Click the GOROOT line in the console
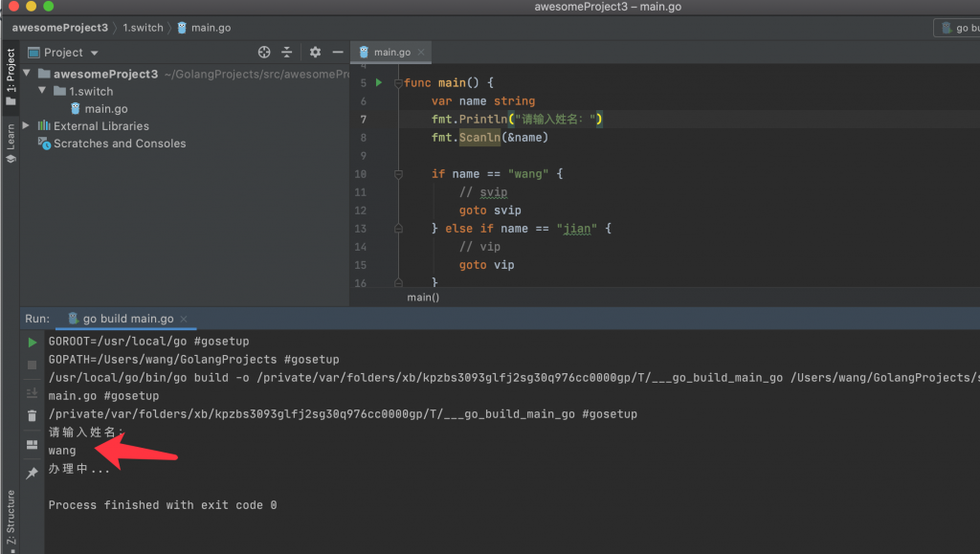Screen dimensions: 980x554 click(148, 342)
